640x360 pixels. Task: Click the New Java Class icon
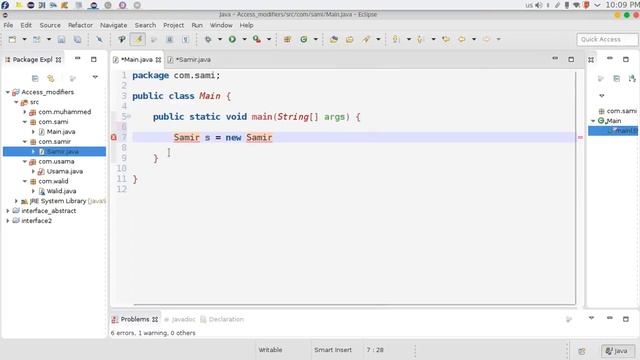pyautogui.click(x=304, y=40)
